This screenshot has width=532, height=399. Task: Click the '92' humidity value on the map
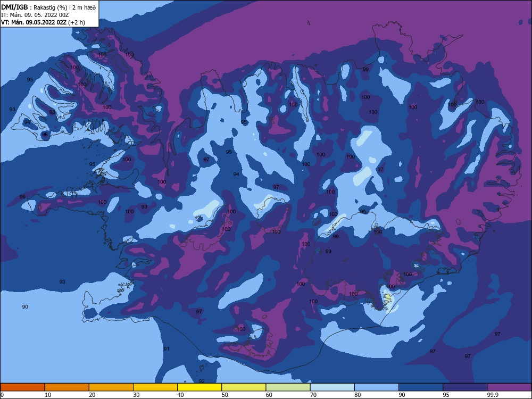[202, 381]
